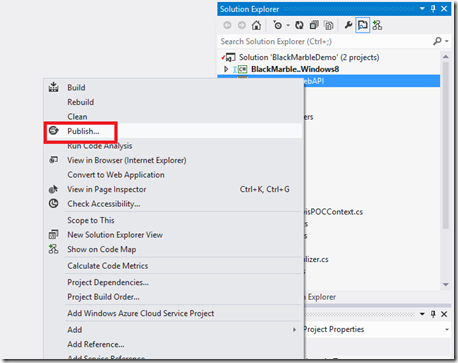Image resolution: width=458 pixels, height=363 pixels.
Task: Expand the Pending Changes Filter dropdown arrow
Action: [288, 25]
